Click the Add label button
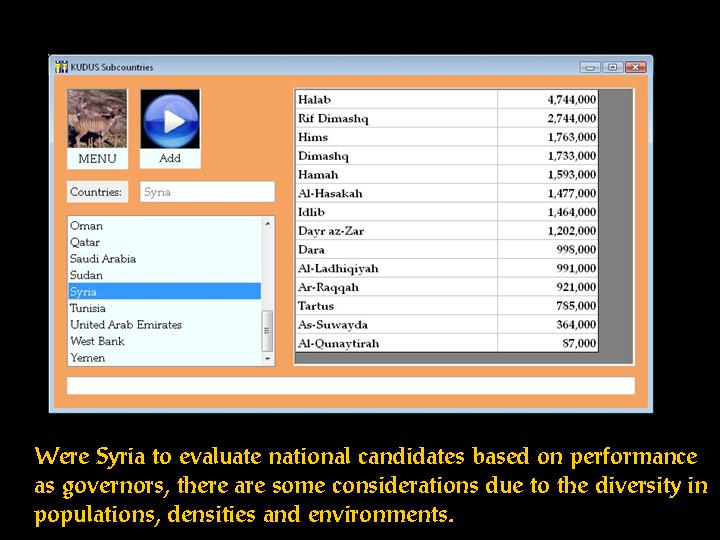The width and height of the screenshot is (720, 540). [170, 159]
